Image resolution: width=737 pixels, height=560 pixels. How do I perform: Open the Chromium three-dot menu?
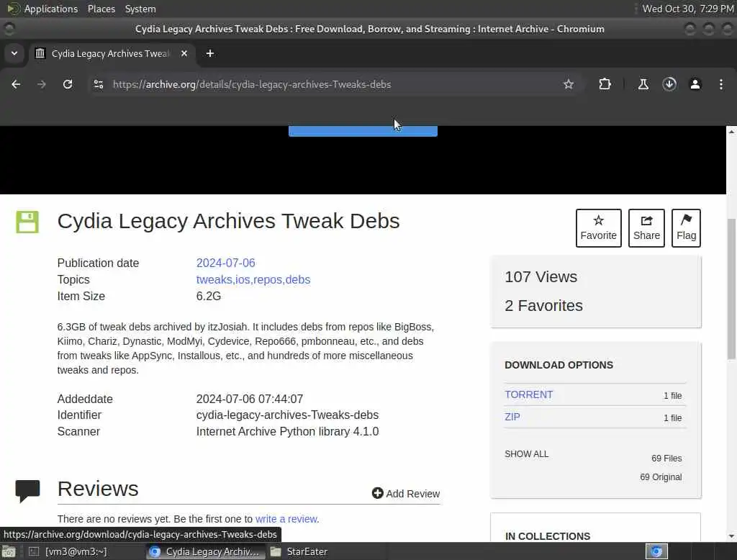point(720,84)
